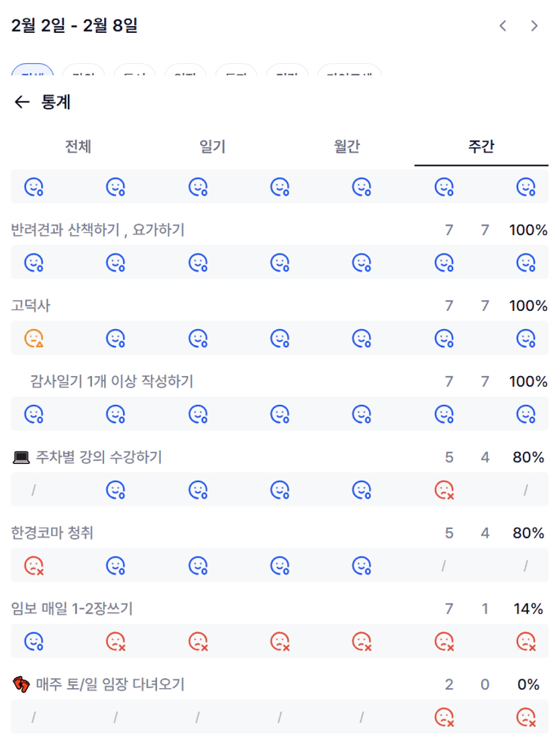Viewport: 555px width, 756px height.
Task: Open the 반려견과 산책하기 , 요가하기 habit
Action: [x=98, y=230]
